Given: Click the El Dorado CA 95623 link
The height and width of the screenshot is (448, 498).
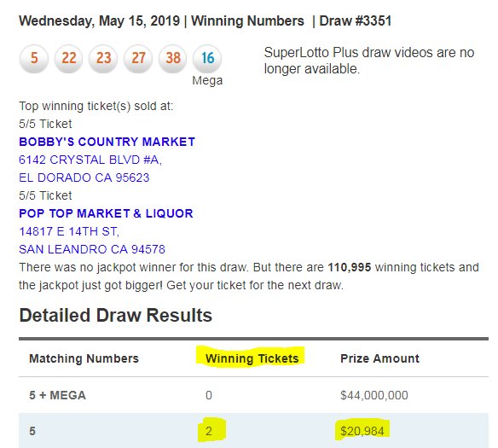Looking at the screenshot, I should coord(84,177).
